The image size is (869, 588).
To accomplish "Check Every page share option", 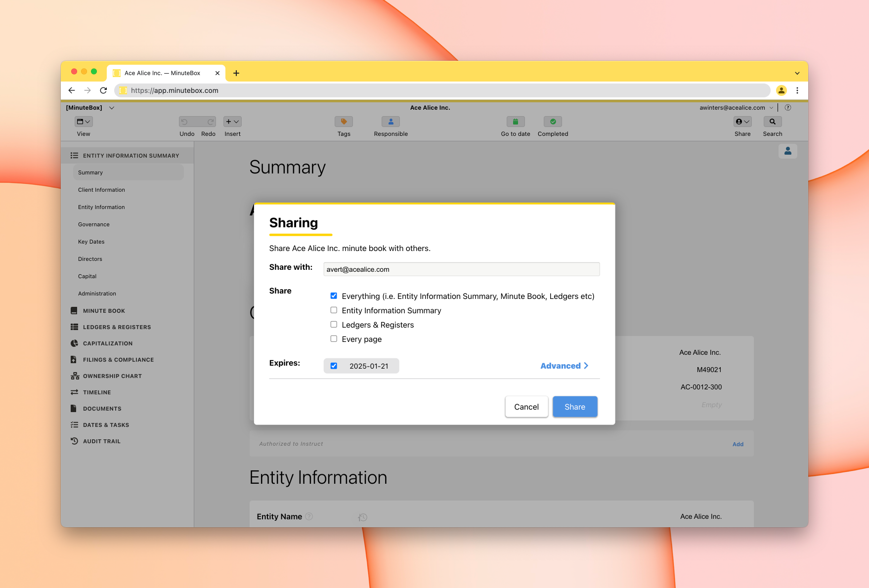I will (x=334, y=339).
